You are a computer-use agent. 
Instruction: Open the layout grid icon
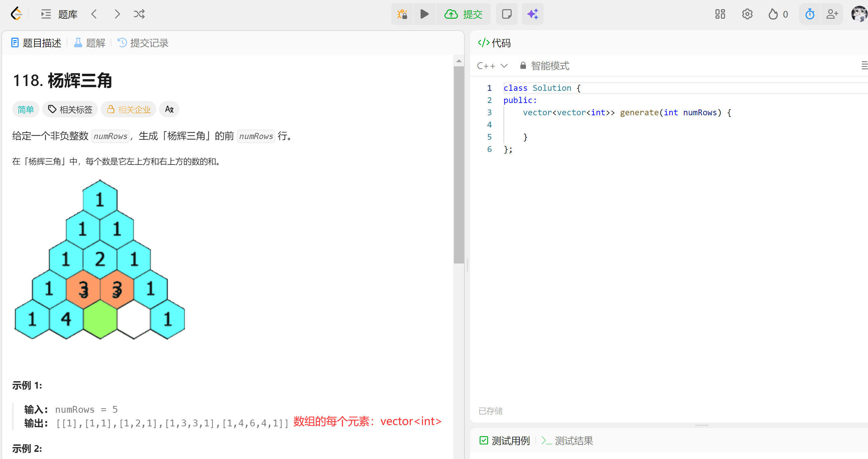coord(720,14)
